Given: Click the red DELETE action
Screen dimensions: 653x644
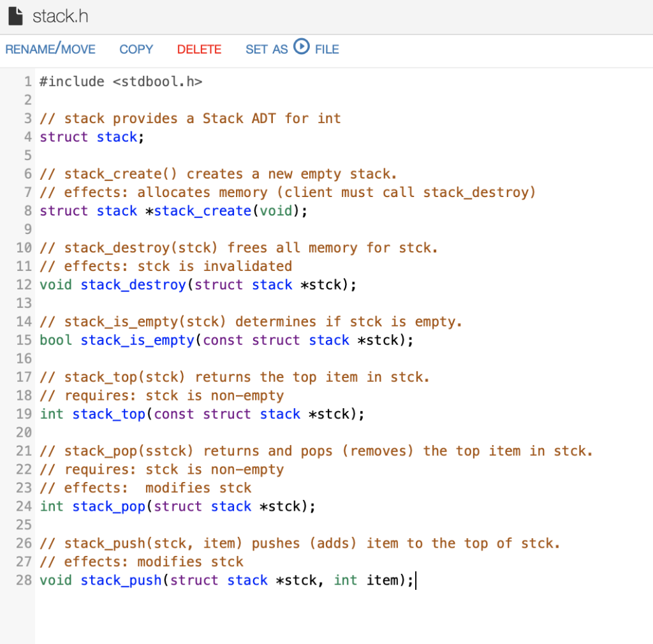Looking at the screenshot, I should point(199,49).
